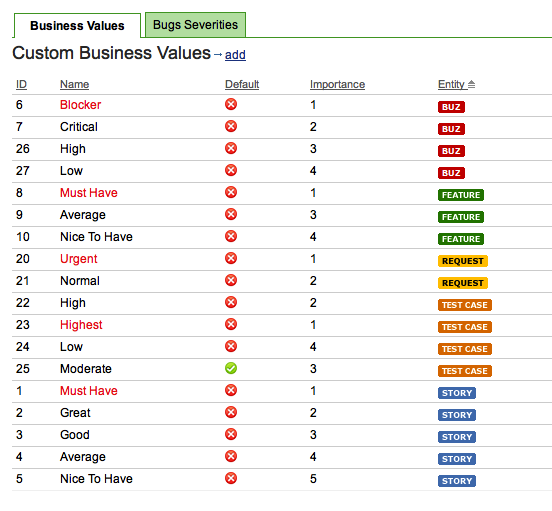Toggle default status for Good story value
Image resolution: width=552 pixels, height=511 pixels.
click(231, 434)
